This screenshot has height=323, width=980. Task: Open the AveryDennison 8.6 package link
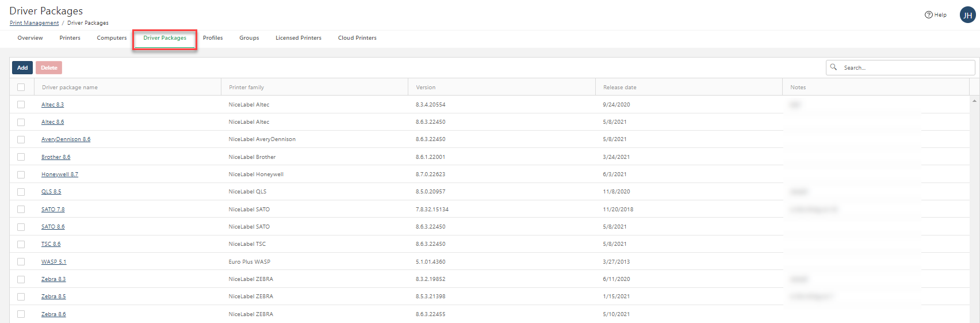pyautogui.click(x=66, y=139)
